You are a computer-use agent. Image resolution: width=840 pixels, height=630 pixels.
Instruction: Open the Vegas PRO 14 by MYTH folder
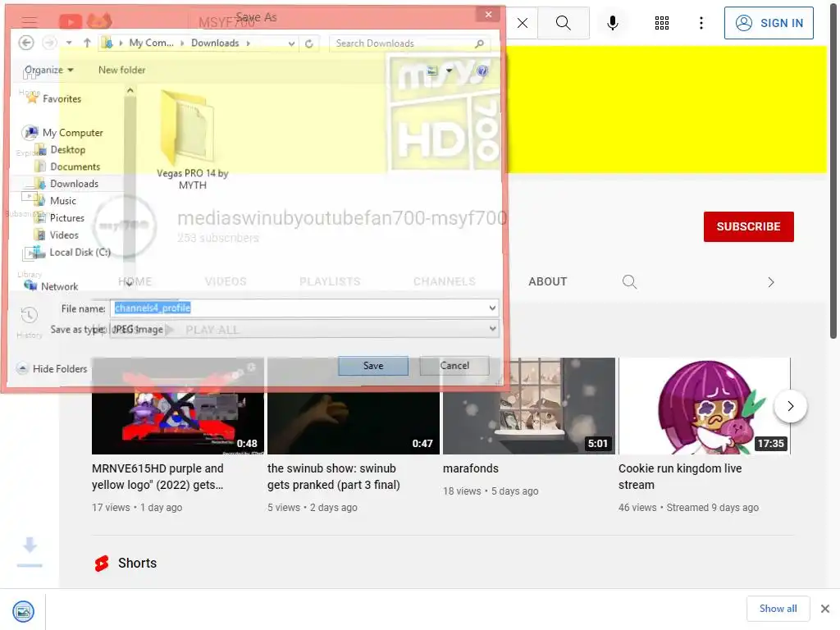[x=192, y=140]
